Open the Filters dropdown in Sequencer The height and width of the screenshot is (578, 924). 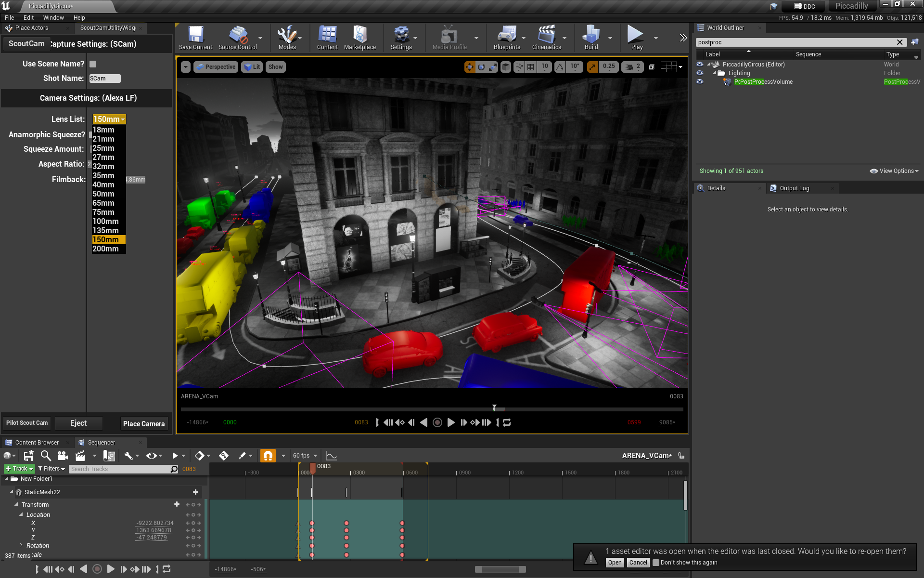tap(51, 469)
